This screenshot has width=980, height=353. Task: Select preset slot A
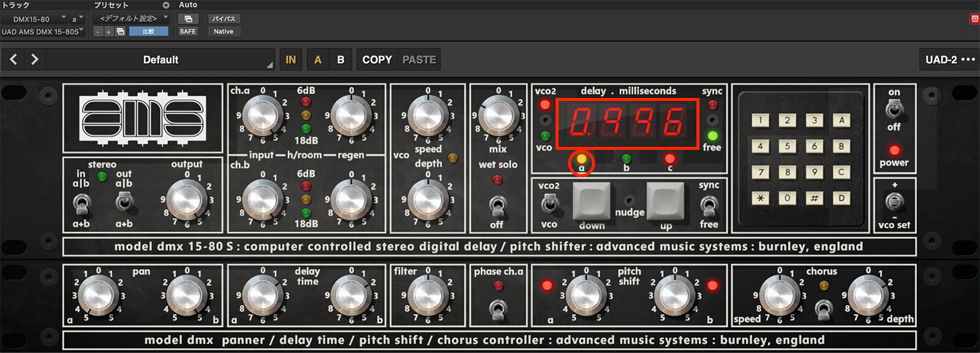pyautogui.click(x=317, y=59)
